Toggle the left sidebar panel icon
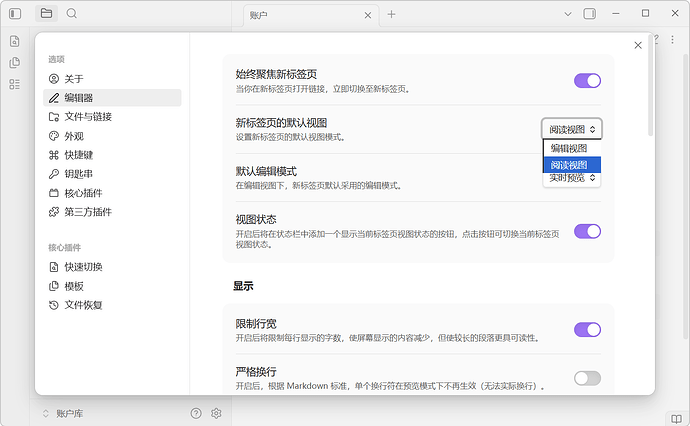Viewport: 690px width, 426px height. tap(15, 14)
